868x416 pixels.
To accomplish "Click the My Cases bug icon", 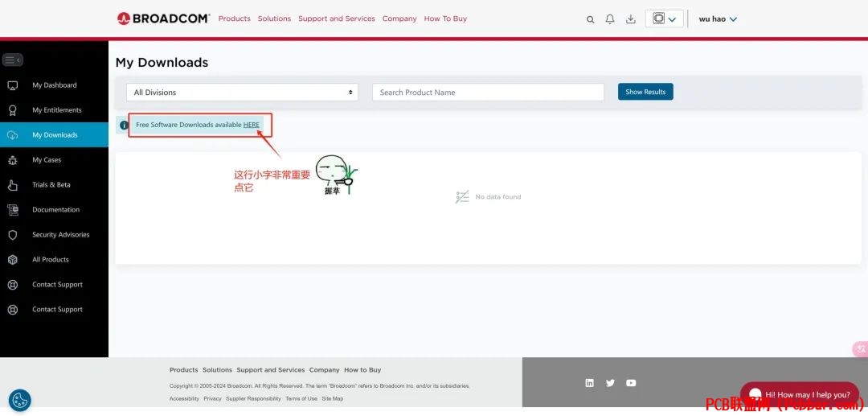I will pos(13,160).
